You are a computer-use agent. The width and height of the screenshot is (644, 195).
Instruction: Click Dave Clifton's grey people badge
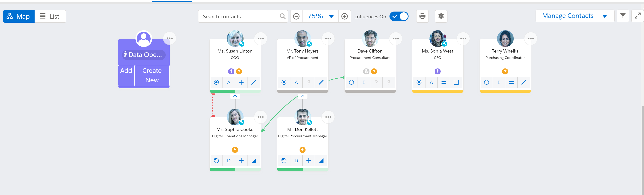(x=366, y=71)
